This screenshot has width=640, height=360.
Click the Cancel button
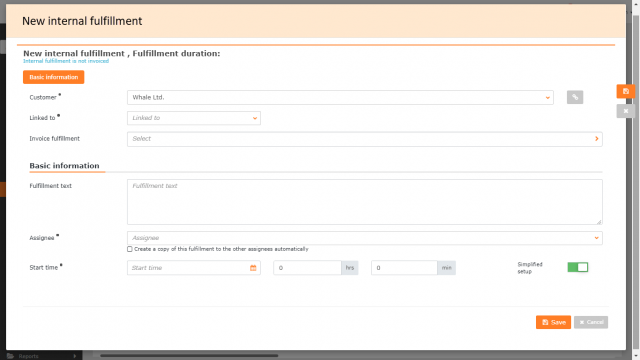tap(591, 322)
